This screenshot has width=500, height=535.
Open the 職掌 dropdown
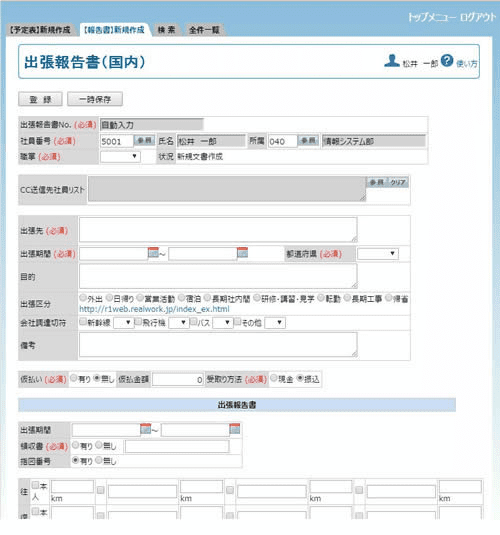(120, 157)
